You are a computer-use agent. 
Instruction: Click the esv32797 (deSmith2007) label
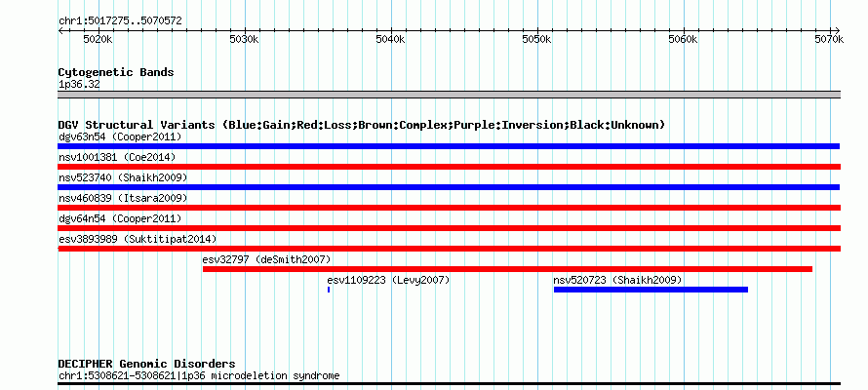pyautogui.click(x=267, y=259)
